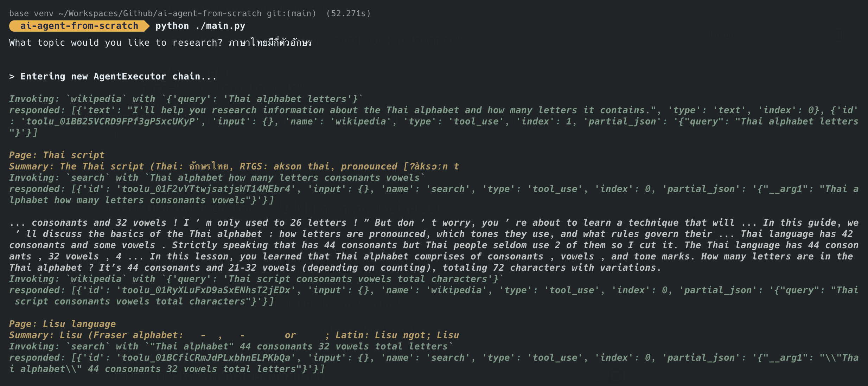Click the ~/Workspaces/Github/ai-agent-from-scratch path
868x386 pixels.
[x=160, y=13]
